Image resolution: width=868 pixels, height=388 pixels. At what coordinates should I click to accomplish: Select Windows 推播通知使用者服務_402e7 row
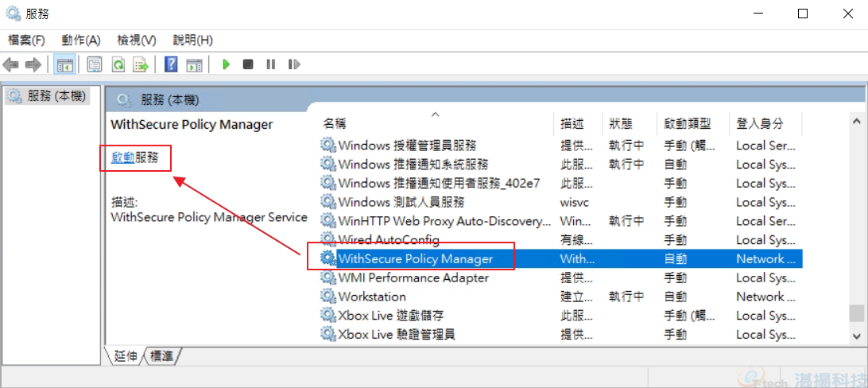[x=560, y=183]
